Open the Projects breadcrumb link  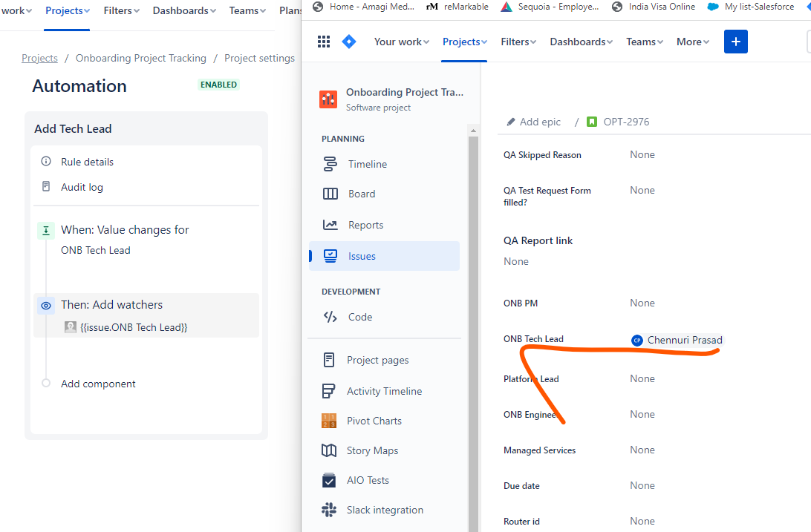click(40, 59)
